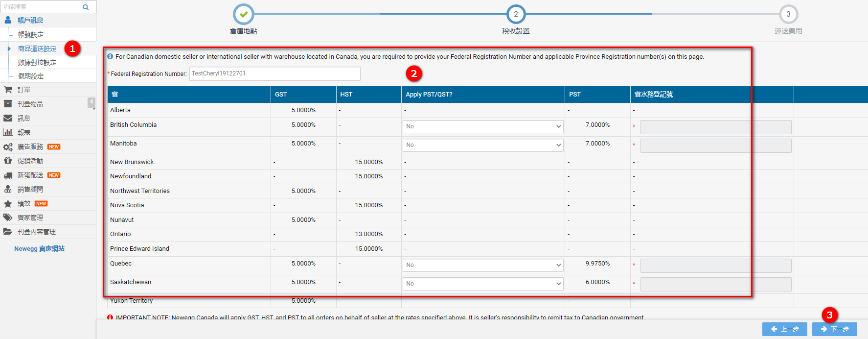Image resolution: width=868 pixels, height=339 pixels.
Task: Click the green checkmark step circle for 倉庫地點
Action: click(244, 14)
